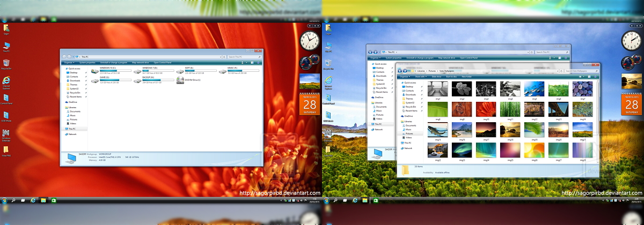Go back in the Vista Wallpapers window
644x225 pixels.
(401, 70)
